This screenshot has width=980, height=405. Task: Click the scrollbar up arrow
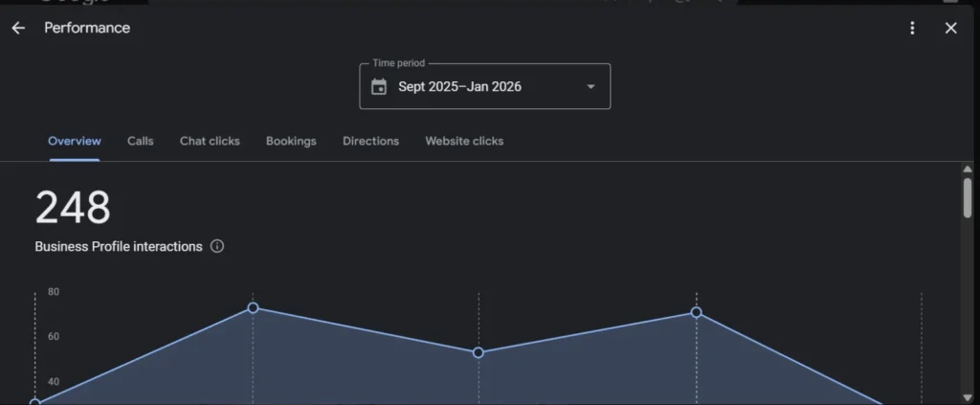968,169
